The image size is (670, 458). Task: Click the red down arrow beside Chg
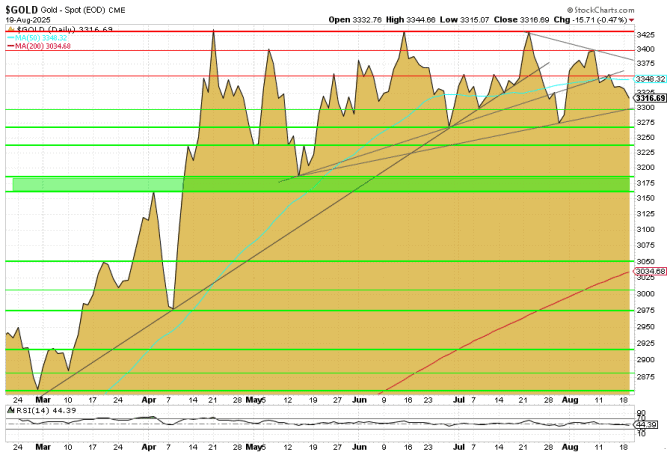631,20
